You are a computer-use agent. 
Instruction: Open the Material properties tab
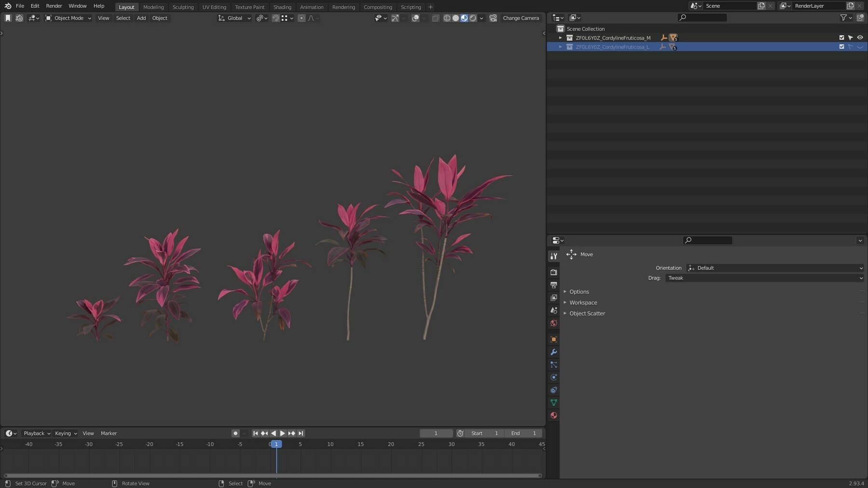pos(554,415)
